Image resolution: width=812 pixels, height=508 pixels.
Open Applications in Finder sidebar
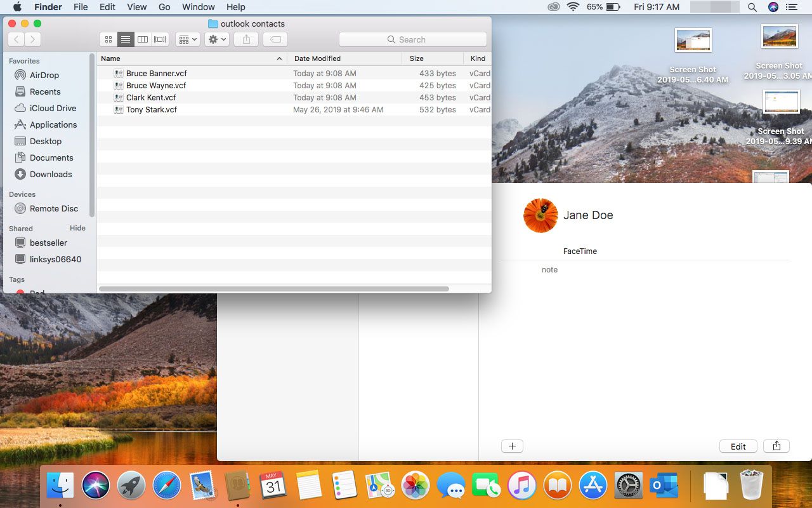53,124
